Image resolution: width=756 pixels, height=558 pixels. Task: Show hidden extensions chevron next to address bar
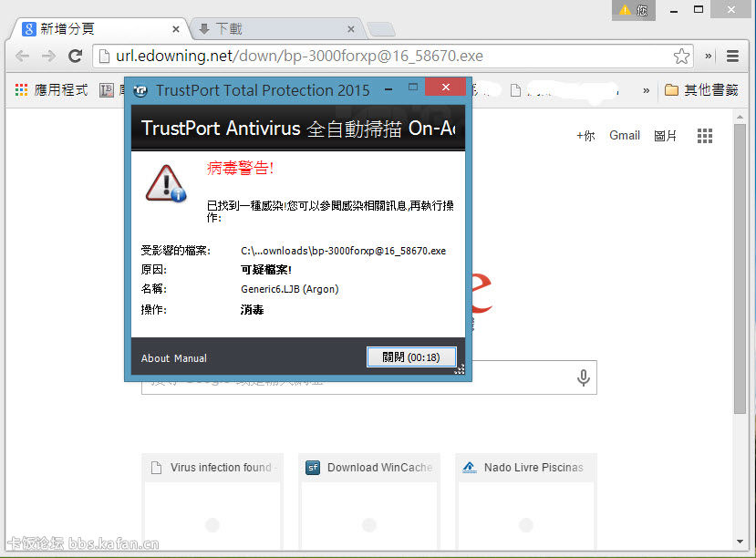pyautogui.click(x=709, y=56)
